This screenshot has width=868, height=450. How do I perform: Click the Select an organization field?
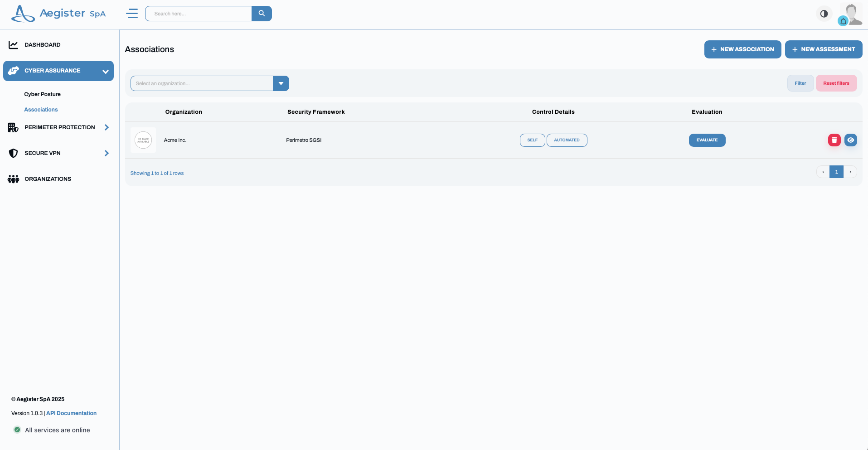coord(202,83)
